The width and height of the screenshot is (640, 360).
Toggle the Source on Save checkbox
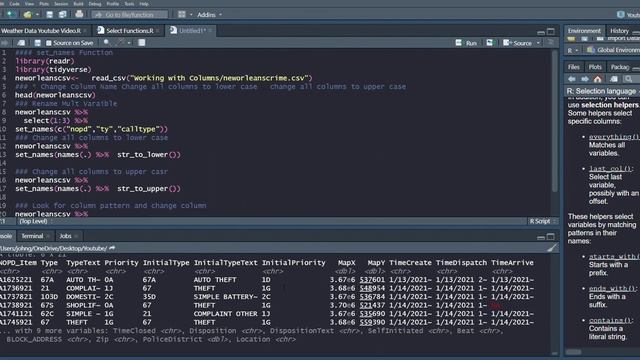tap(49, 43)
